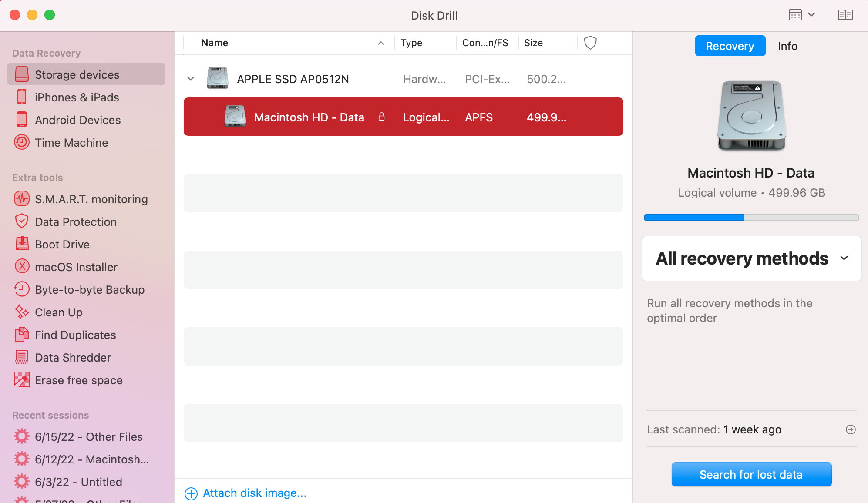The width and height of the screenshot is (868, 503).
Task: Click the Recovery tab button
Action: [x=729, y=46]
